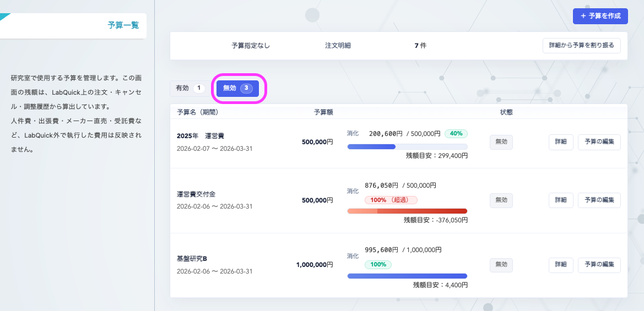Screen dimensions: 644x311
Task: Click the 100% (超過) red badge
Action: (x=391, y=200)
